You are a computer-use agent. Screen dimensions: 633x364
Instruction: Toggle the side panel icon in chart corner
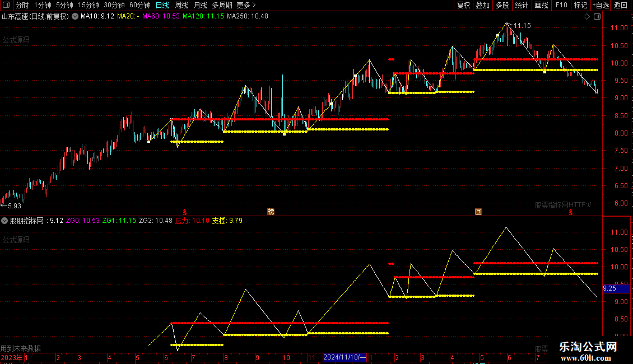[x=597, y=16]
